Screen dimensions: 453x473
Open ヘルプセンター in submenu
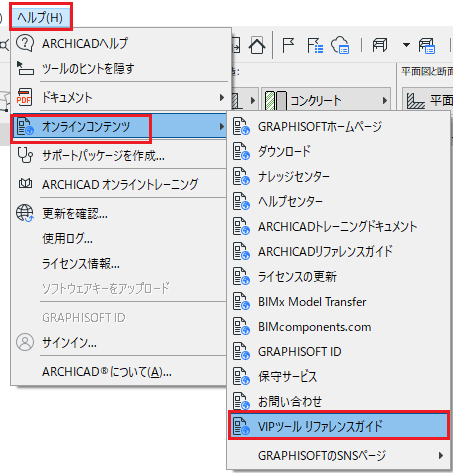point(338,201)
